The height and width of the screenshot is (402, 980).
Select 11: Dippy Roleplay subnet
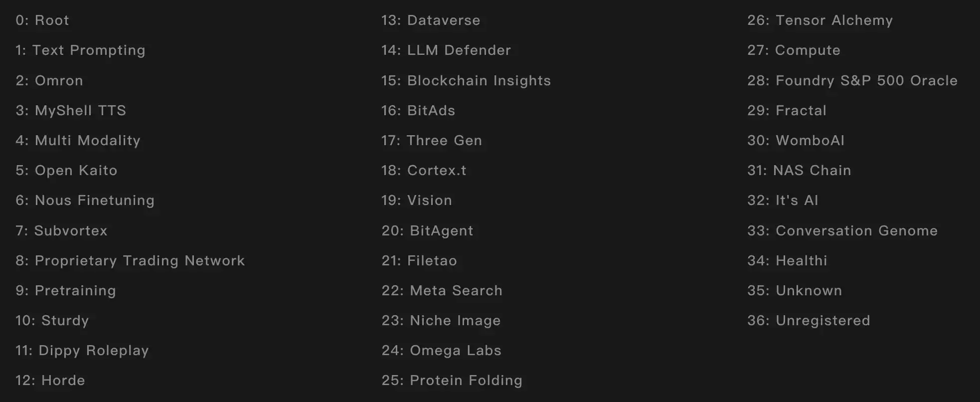82,351
